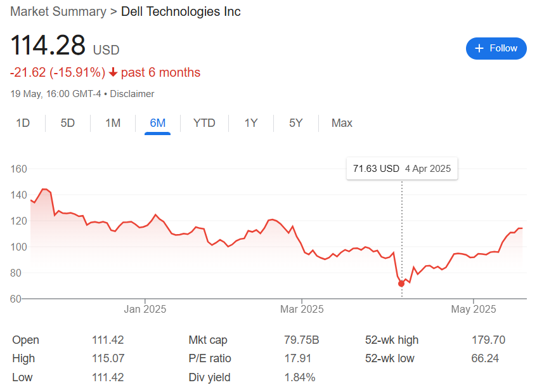Click the 114.28 stock price

coord(48,46)
